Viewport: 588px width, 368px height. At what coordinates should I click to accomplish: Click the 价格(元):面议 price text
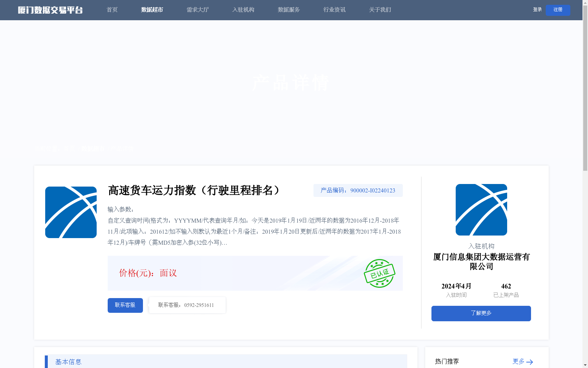coord(148,273)
